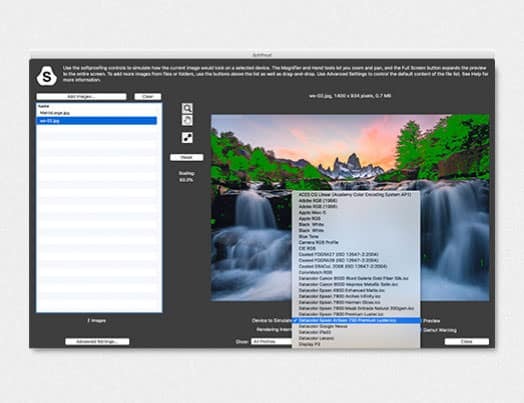Select Coated FOGRA27 profile
524x403 pixels.
339,254
